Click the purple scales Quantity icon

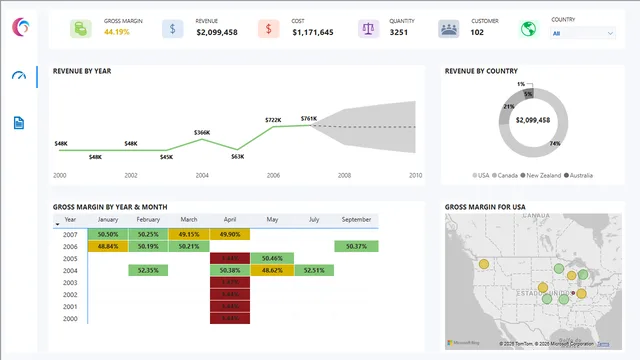coord(368,29)
